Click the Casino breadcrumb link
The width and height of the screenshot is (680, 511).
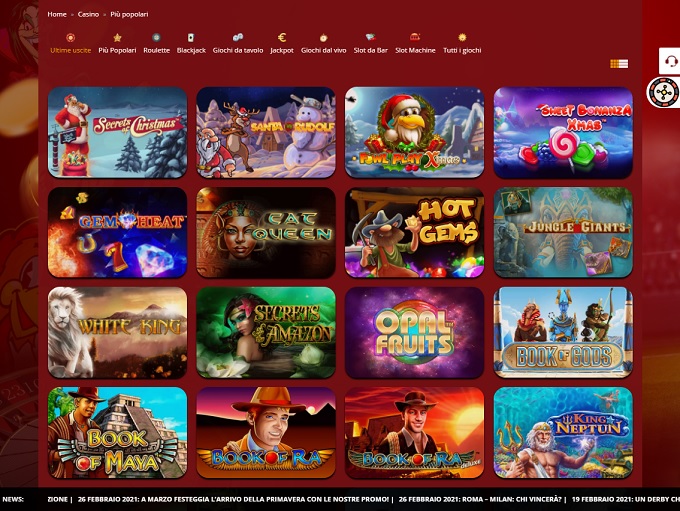90,14
